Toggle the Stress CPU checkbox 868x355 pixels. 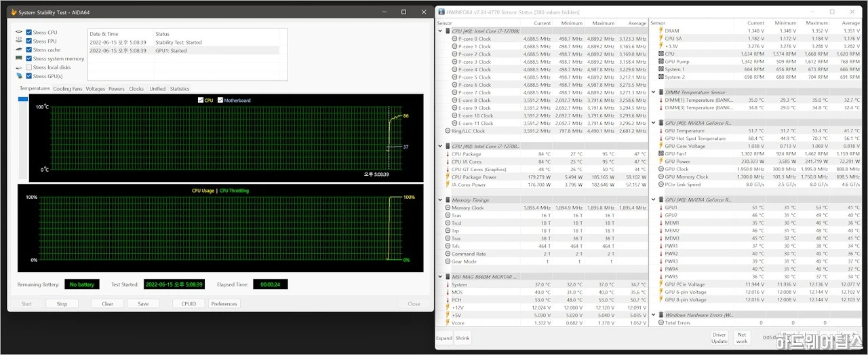point(28,33)
